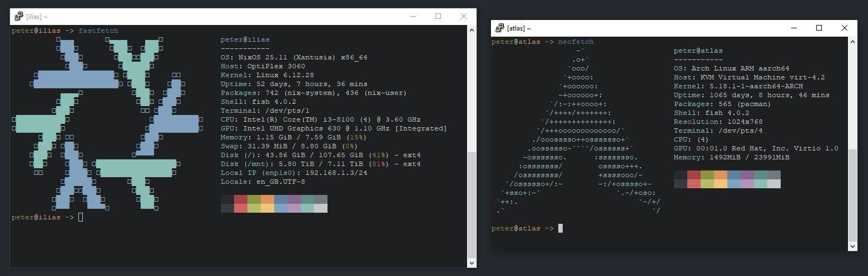Click 'Terminal: /dev/pts/1' line
Screen dimensions: 868x276
[x=265, y=111]
